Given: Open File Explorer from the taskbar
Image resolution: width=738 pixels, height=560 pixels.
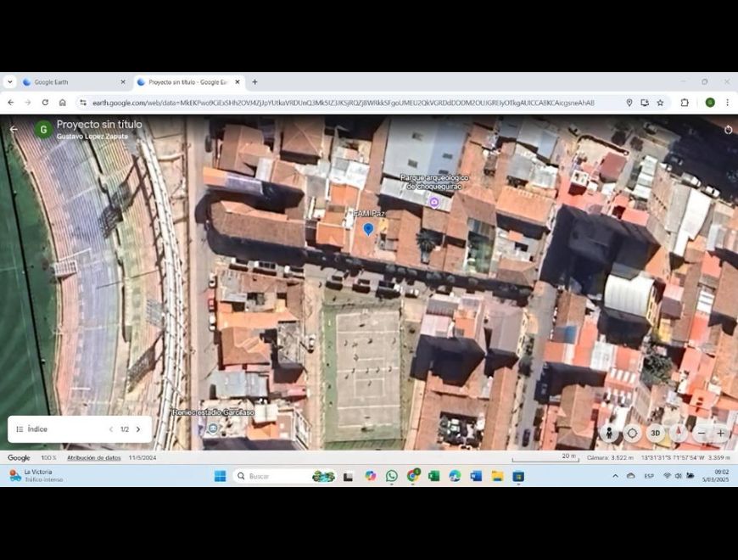Looking at the screenshot, I should click(497, 476).
